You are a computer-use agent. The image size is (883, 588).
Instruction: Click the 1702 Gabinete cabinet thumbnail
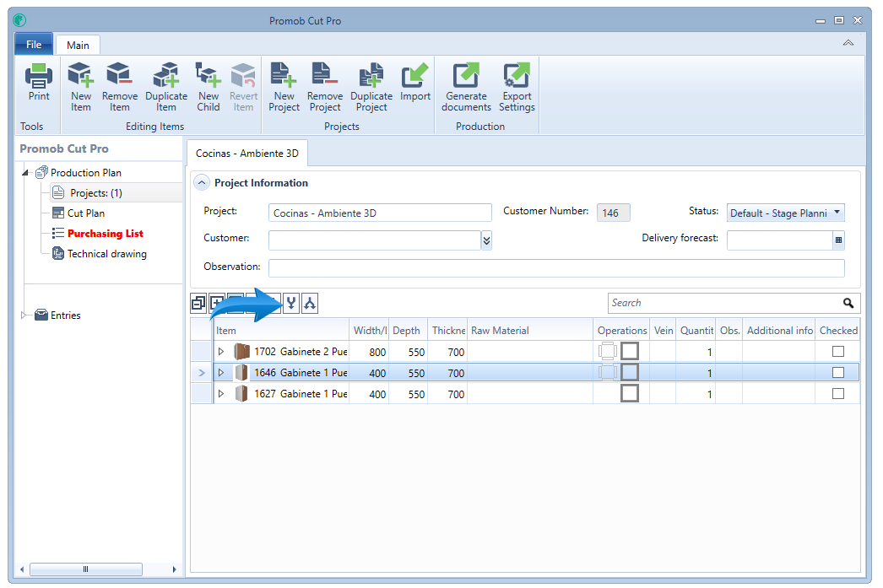(x=241, y=352)
